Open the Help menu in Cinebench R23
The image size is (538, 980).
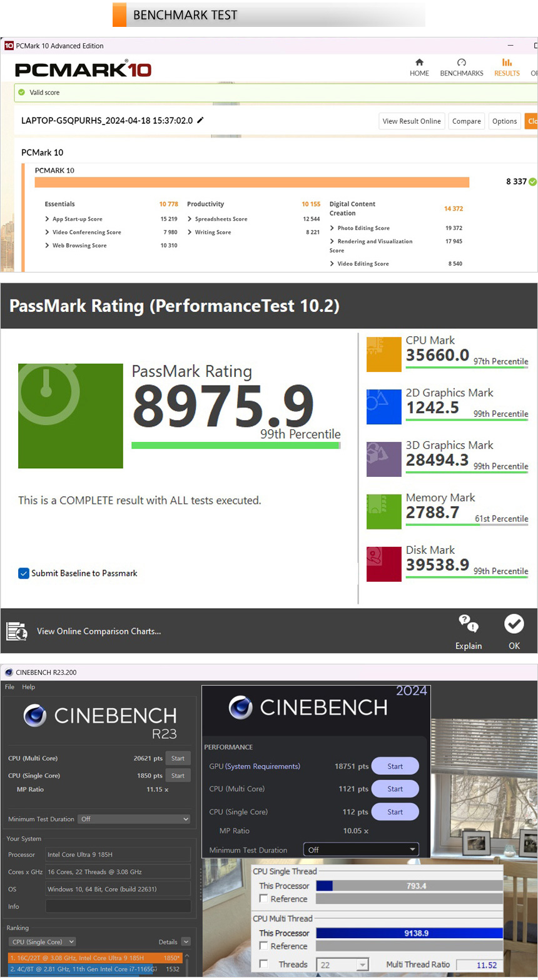[x=29, y=687]
